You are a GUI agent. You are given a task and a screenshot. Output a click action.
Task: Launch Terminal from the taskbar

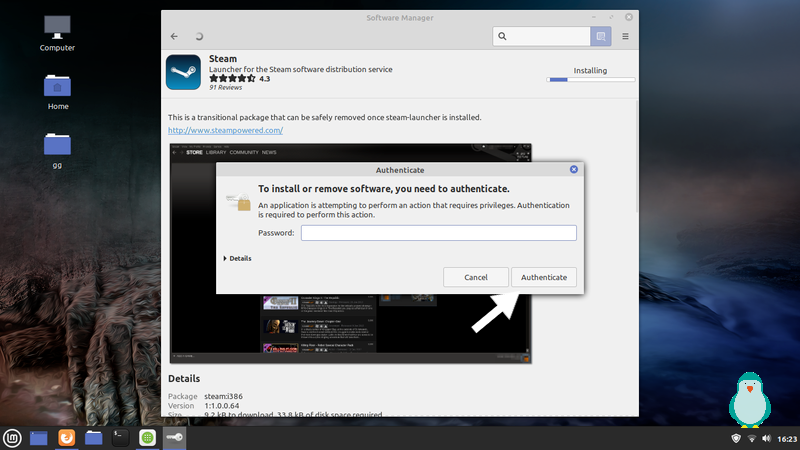pos(120,438)
